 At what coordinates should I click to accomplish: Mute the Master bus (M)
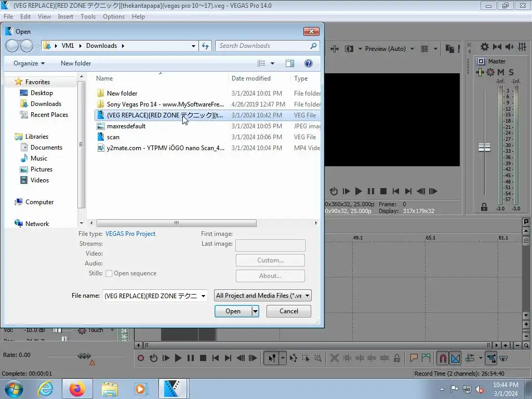click(501, 72)
